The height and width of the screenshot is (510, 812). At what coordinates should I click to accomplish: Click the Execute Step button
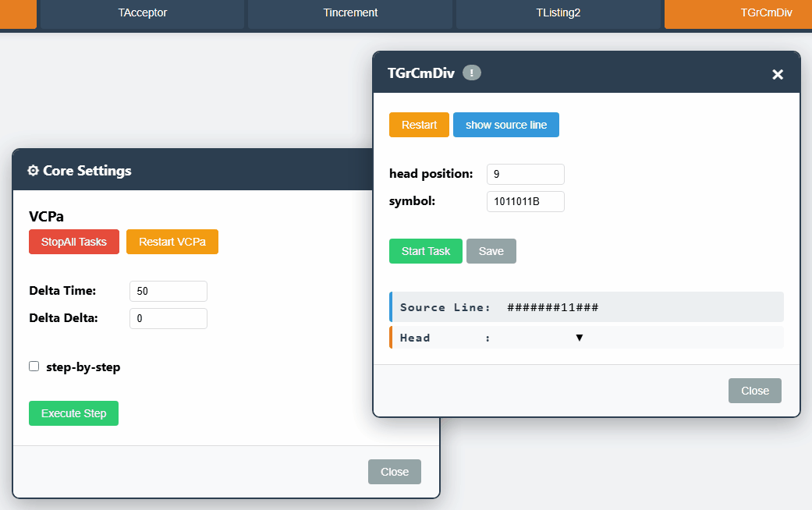pos(73,413)
